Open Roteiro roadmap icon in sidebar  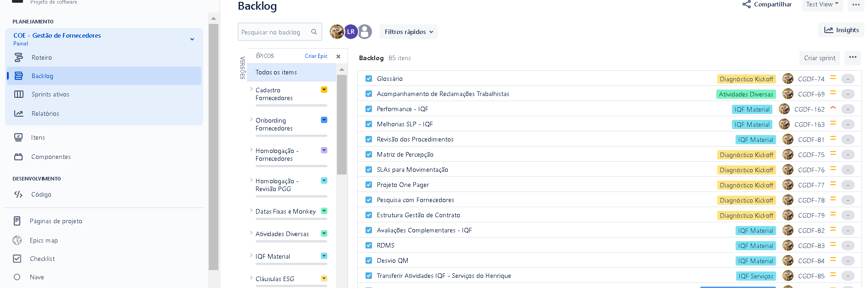click(x=18, y=57)
